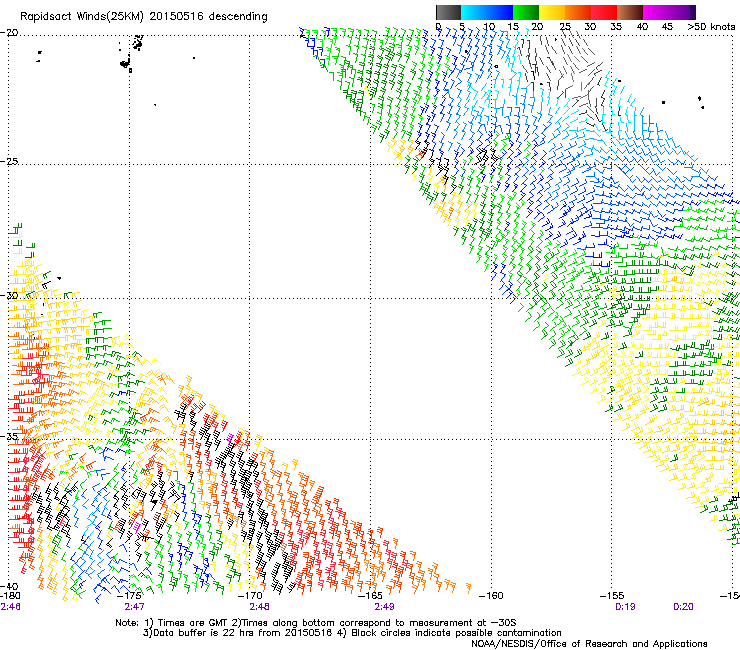Click the cyan-to-blue 5–15 knots legend swatch
This screenshot has height=650, width=740.
(487, 12)
